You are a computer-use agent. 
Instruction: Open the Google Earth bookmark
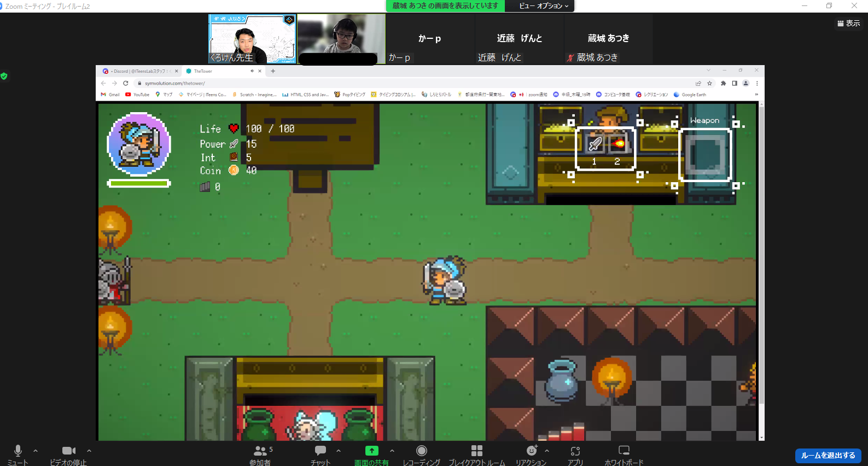point(690,95)
